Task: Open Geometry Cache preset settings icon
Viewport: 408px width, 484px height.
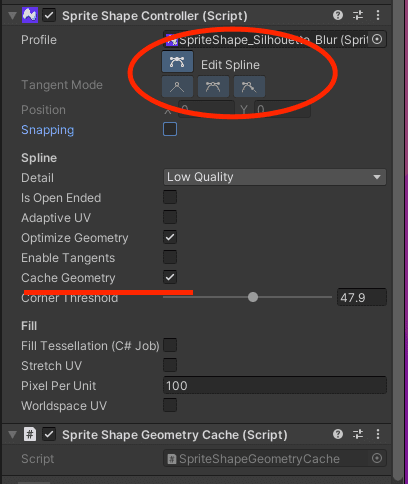Action: pyautogui.click(x=358, y=434)
